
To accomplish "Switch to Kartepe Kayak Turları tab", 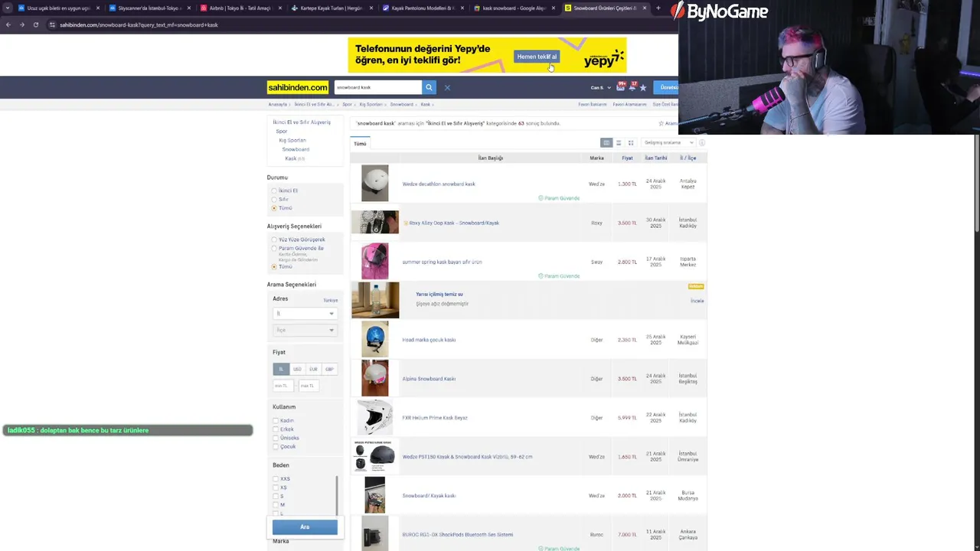I will coord(332,8).
